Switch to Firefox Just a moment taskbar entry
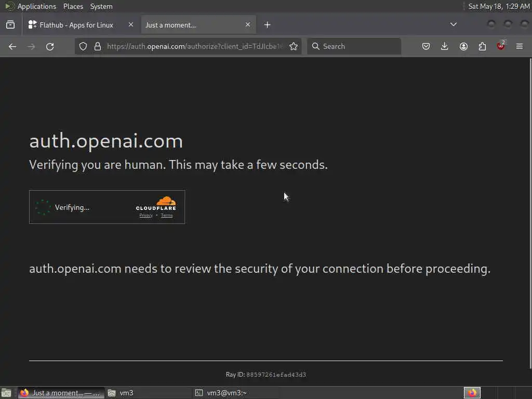Screen dimensions: 532x399 tap(61, 393)
